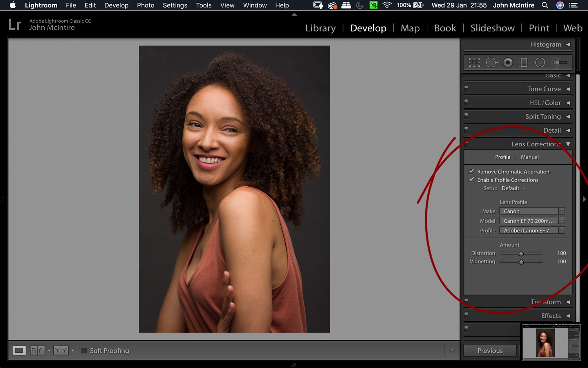The height and width of the screenshot is (368, 588).
Task: Select the Crop Overlay tool
Action: click(474, 62)
